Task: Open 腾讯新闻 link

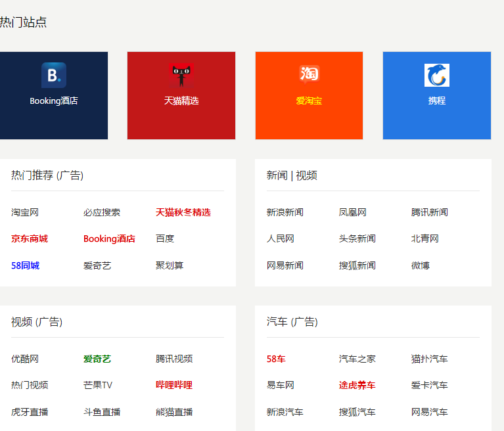Action: 430,212
